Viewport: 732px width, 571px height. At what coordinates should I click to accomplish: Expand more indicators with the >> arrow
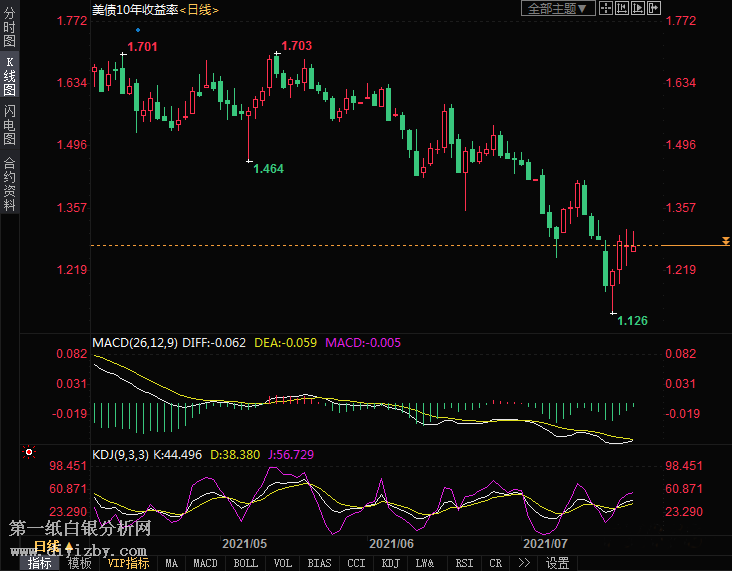524,563
